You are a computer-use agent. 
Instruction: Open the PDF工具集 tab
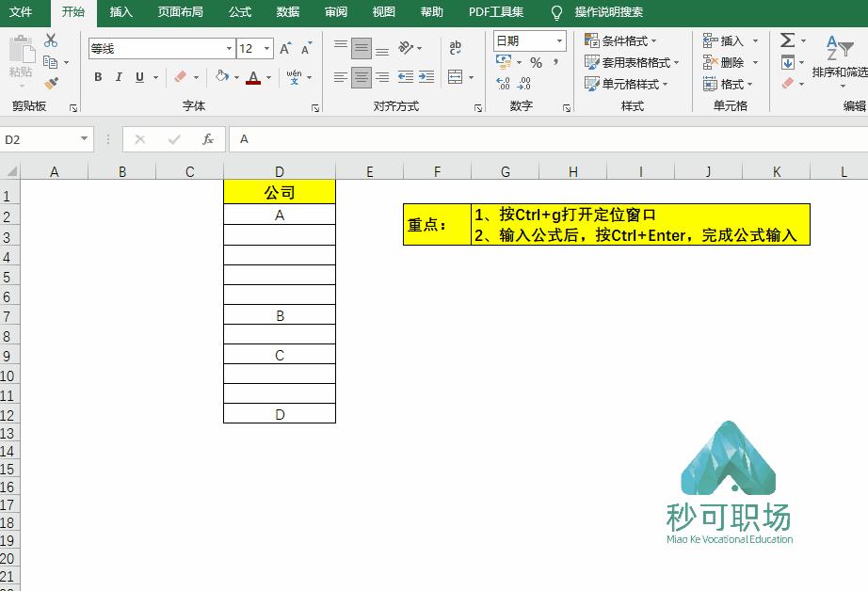(x=494, y=13)
